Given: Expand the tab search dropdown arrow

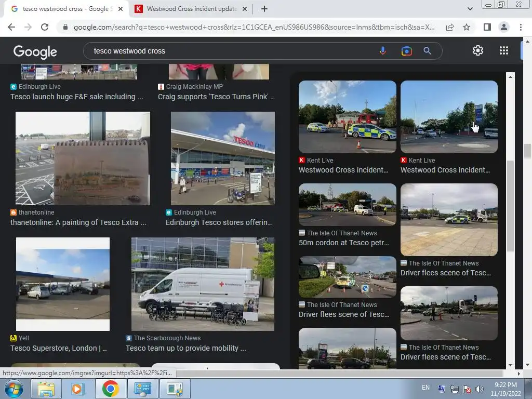Looking at the screenshot, I should (470, 9).
